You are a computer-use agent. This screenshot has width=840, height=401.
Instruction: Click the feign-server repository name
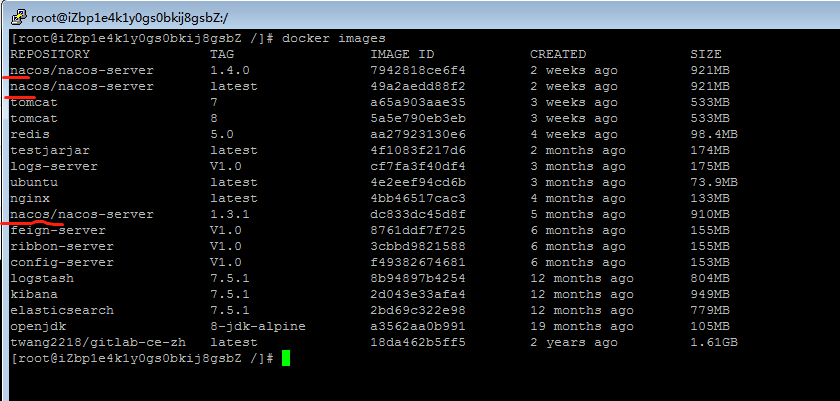point(58,230)
